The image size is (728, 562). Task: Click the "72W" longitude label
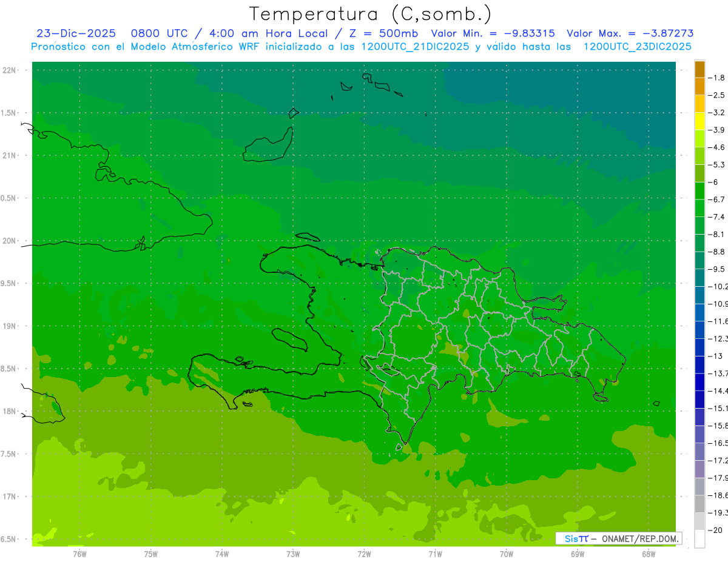coord(364,554)
